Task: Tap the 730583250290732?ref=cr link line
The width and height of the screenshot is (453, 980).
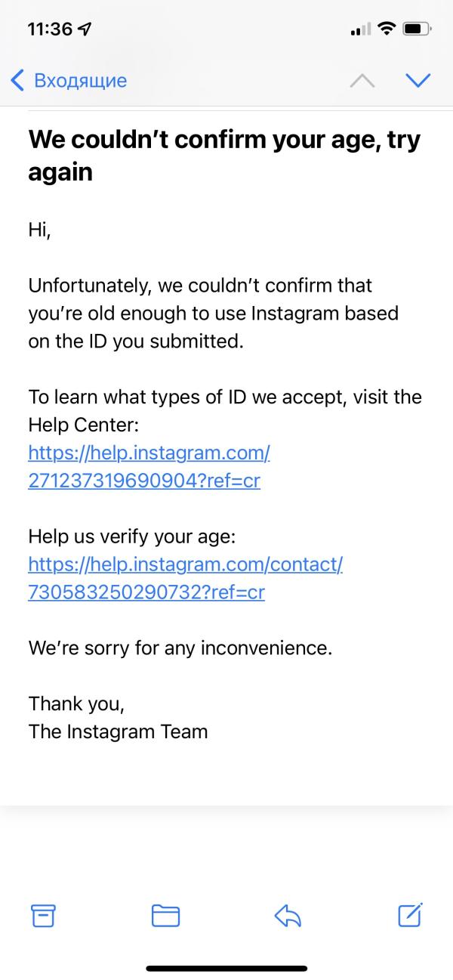Action: [146, 592]
